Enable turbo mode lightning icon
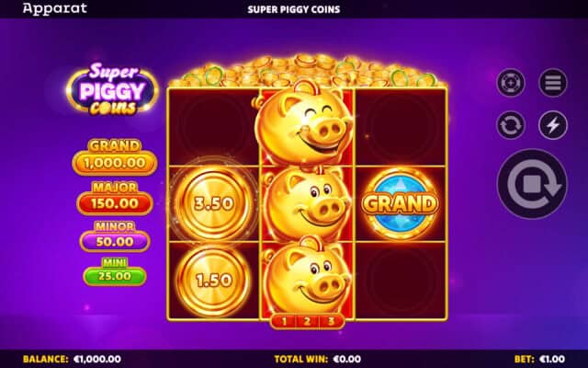The image size is (588, 368). [553, 125]
